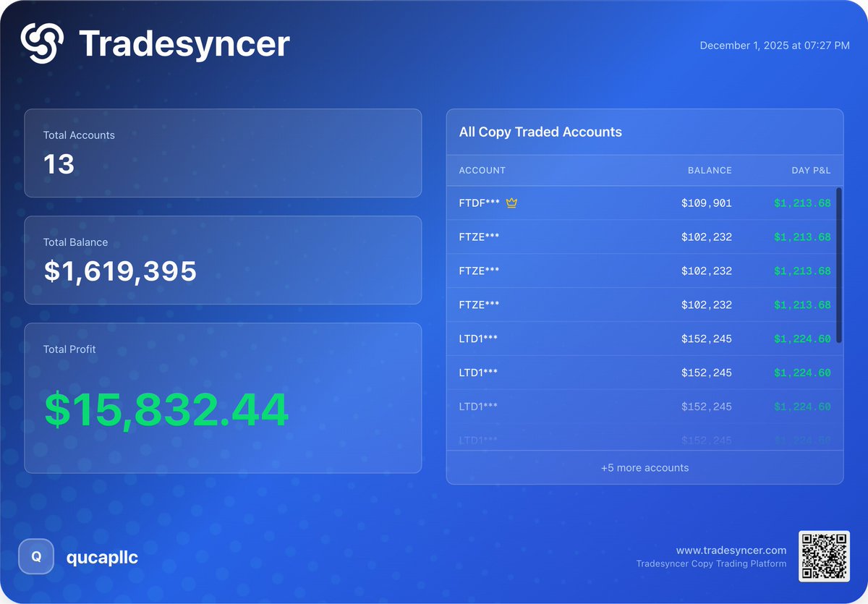Click the crown icon beside FTDF*** account
This screenshot has height=604, width=868.
(511, 203)
